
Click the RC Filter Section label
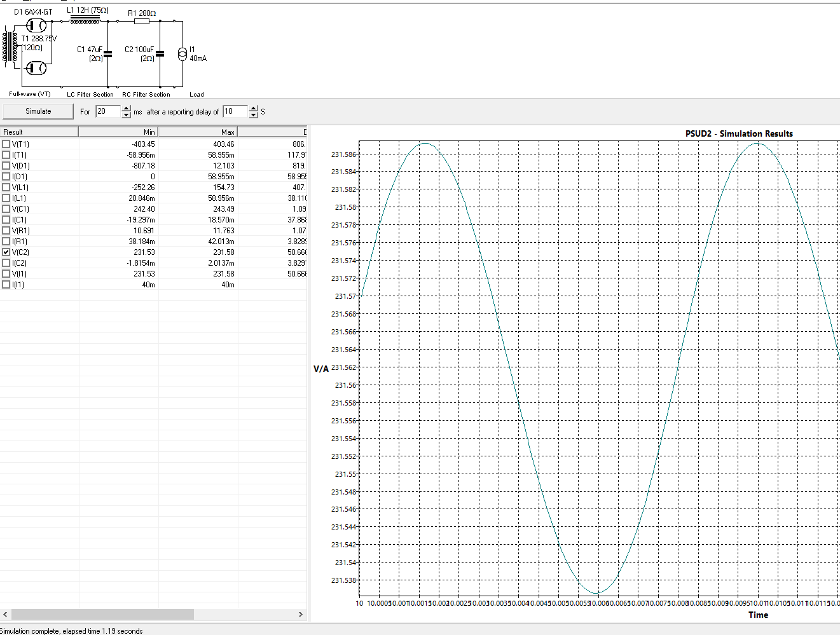pos(146,94)
